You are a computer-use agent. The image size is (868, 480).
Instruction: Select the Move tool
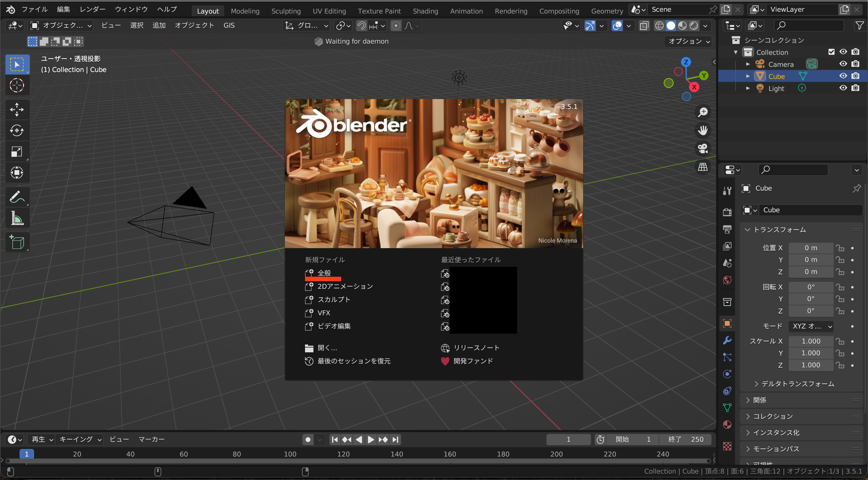17,110
